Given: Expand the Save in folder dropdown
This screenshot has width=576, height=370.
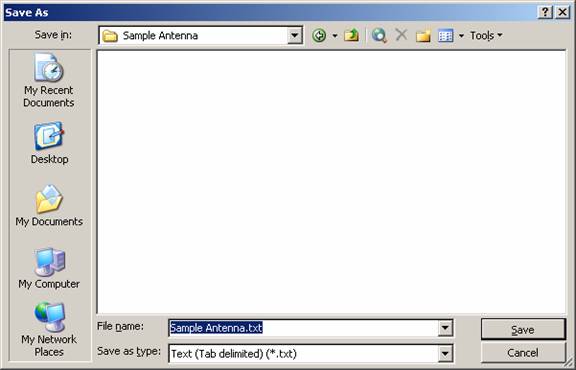Looking at the screenshot, I should tap(294, 36).
